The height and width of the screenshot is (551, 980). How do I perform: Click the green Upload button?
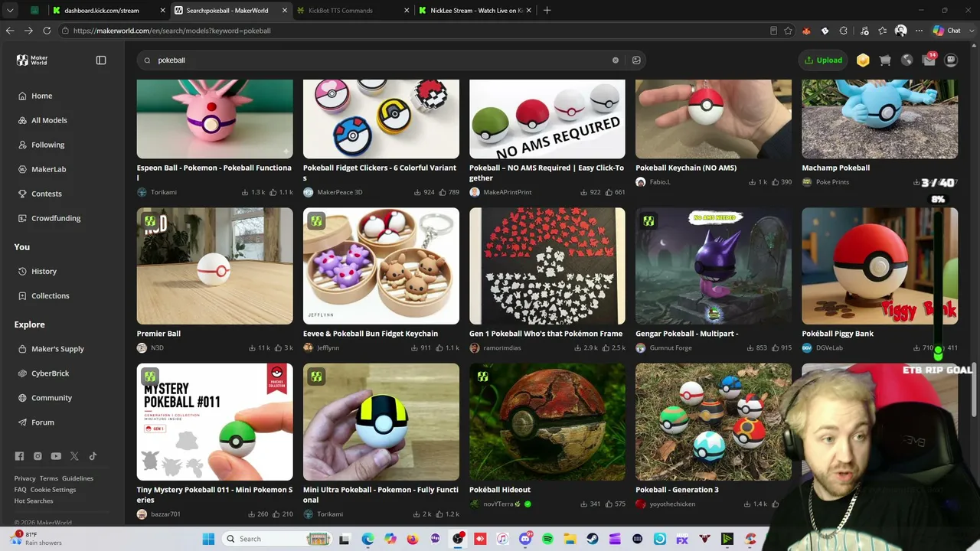coord(823,60)
